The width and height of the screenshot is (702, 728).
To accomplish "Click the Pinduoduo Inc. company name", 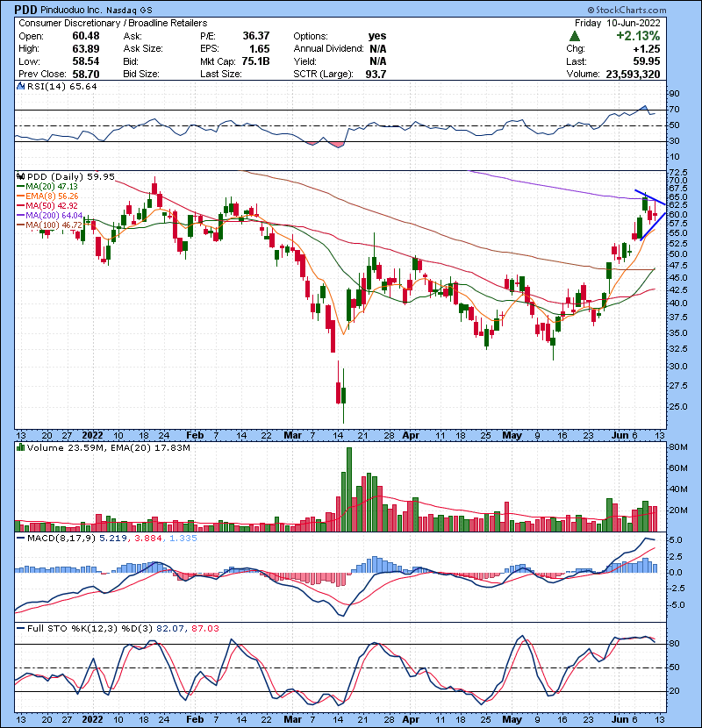I will tap(71, 11).
